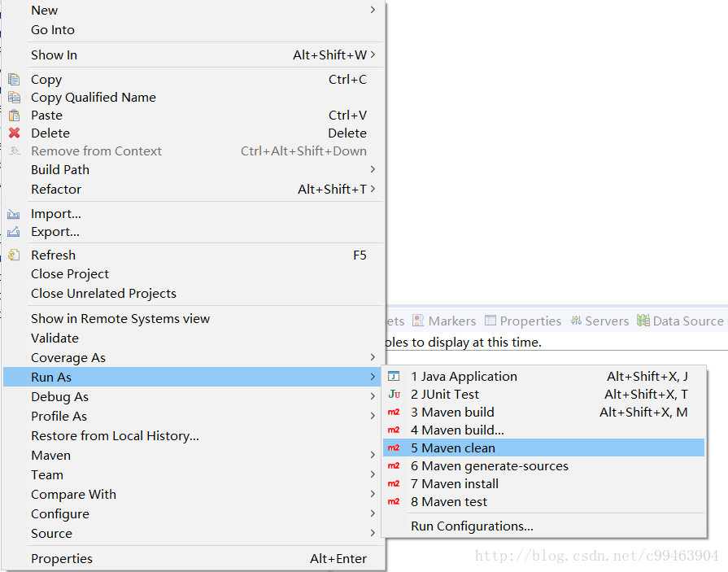Select Show in Remote Systems view
This screenshot has height=572, width=728.
coord(193,318)
